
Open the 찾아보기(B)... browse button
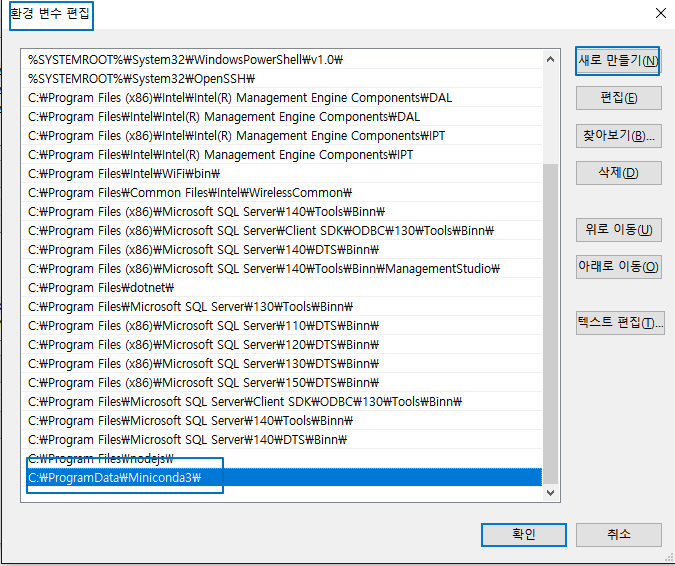(x=619, y=136)
